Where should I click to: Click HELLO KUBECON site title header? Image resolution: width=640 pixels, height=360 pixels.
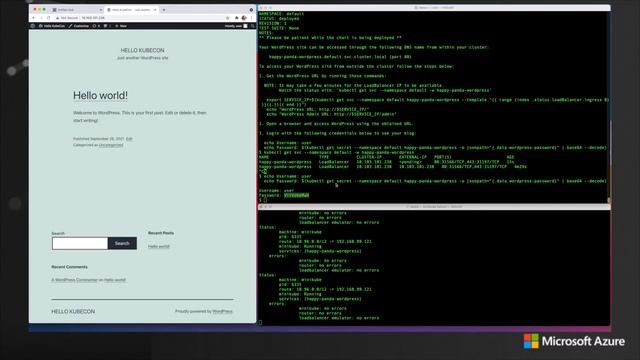(x=142, y=50)
